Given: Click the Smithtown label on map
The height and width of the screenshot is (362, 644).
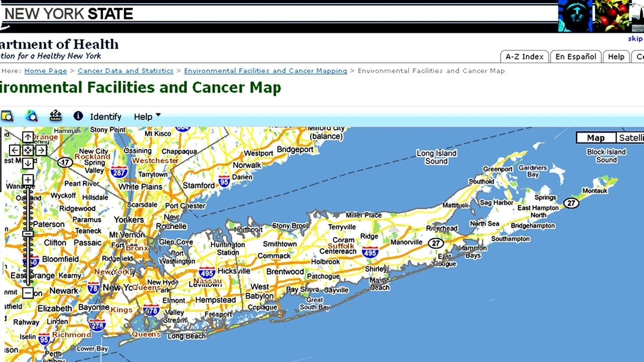Looking at the screenshot, I should (280, 244).
